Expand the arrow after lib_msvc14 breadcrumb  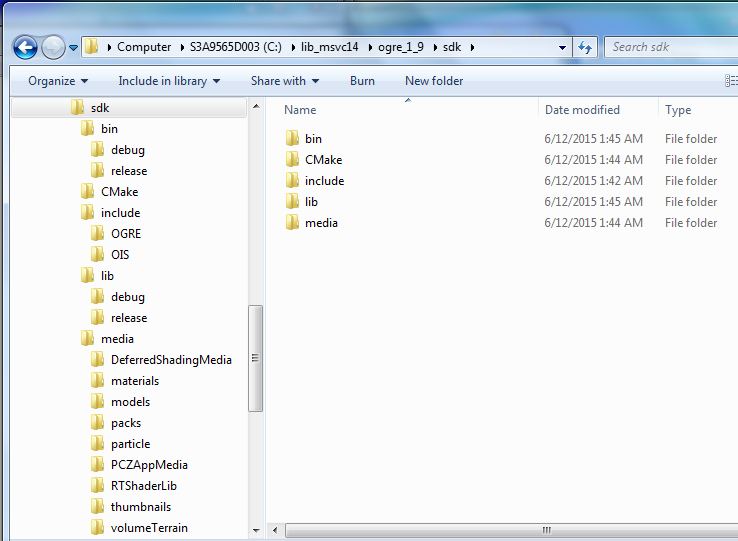(x=370, y=48)
